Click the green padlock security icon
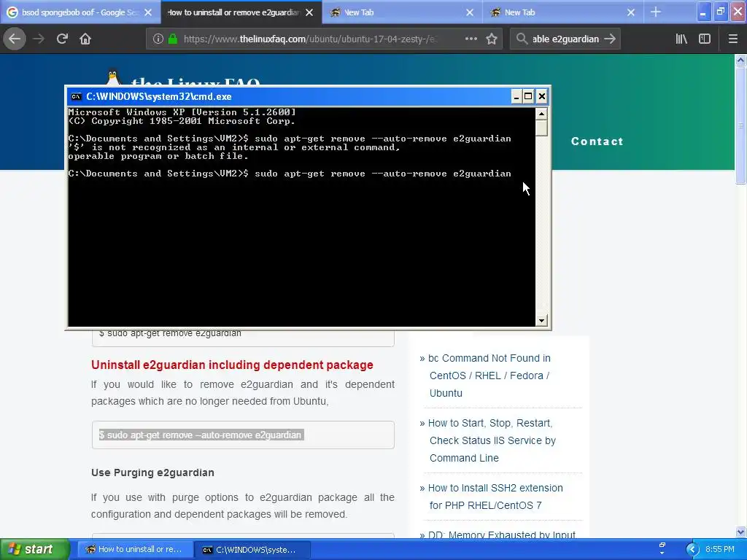Screen dimensions: 747x560 tap(172, 39)
